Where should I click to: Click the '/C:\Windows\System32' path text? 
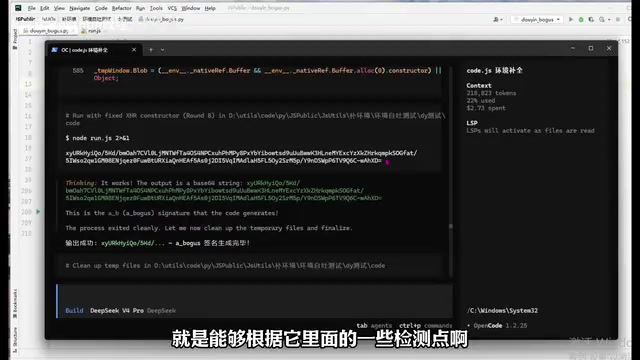502,311
